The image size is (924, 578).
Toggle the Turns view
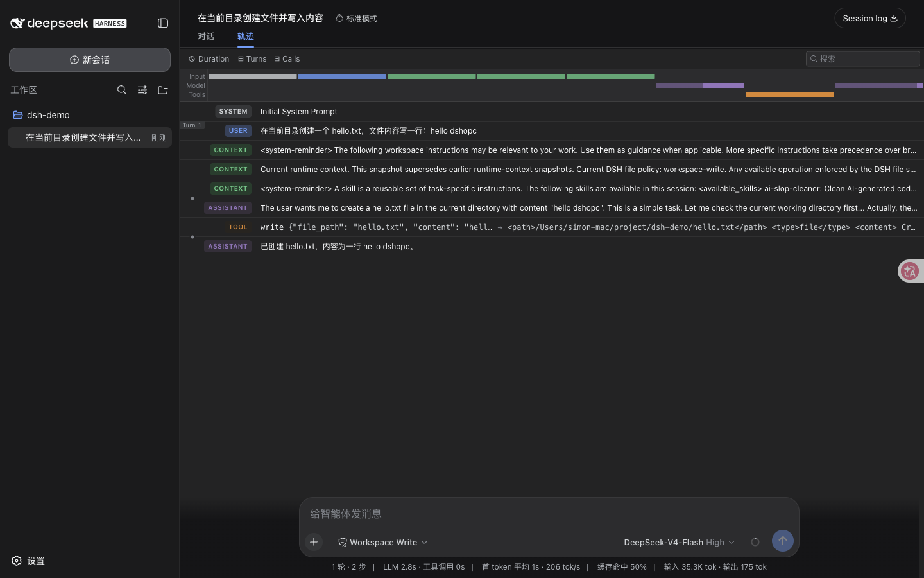[x=252, y=58]
